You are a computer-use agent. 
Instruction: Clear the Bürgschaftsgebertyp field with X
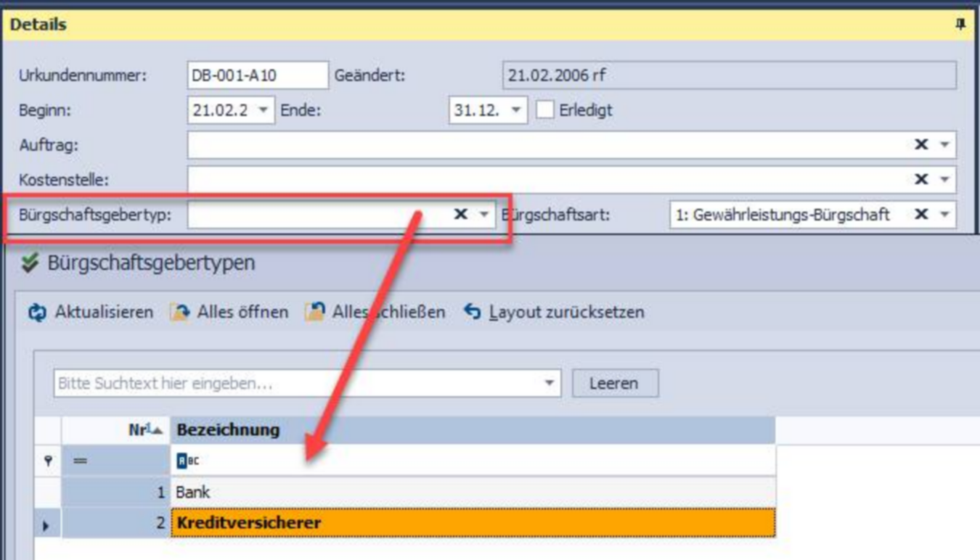coord(461,215)
